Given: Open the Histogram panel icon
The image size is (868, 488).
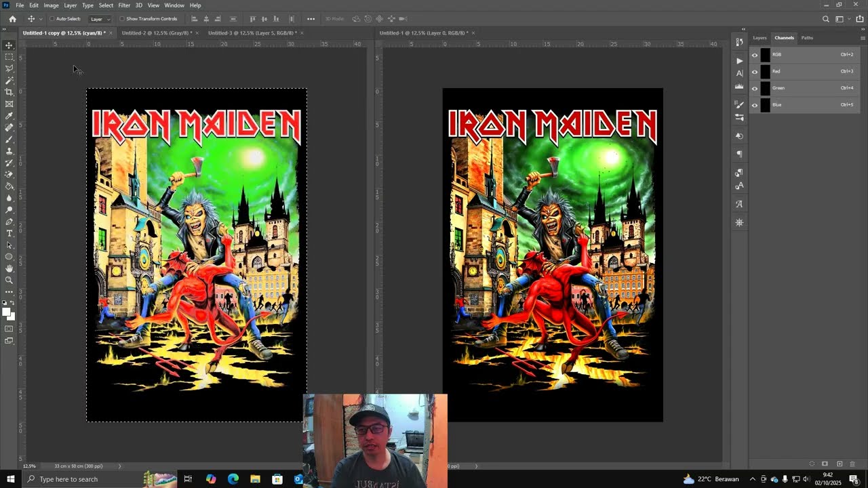Looking at the screenshot, I should (739, 87).
